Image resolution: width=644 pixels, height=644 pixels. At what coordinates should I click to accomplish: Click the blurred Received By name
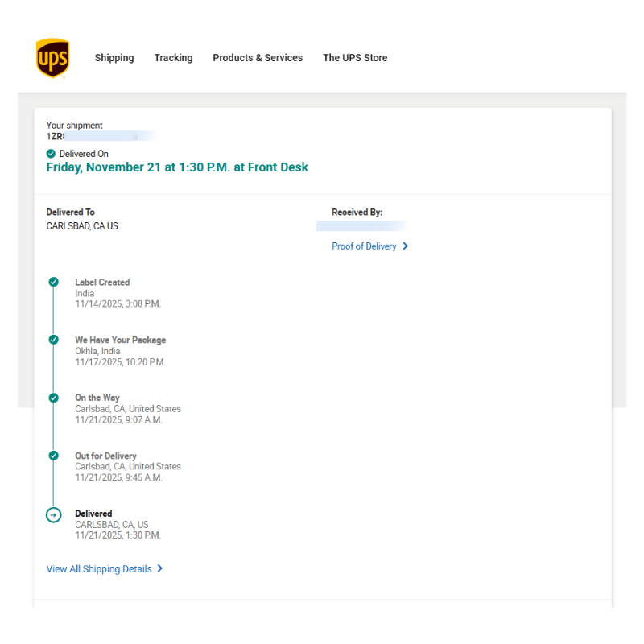coord(362,226)
